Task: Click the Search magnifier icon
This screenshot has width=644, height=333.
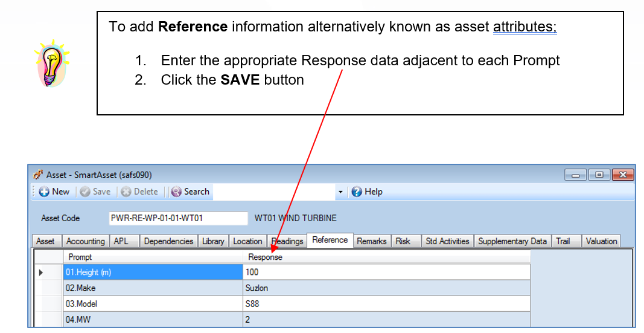Action: [x=176, y=192]
